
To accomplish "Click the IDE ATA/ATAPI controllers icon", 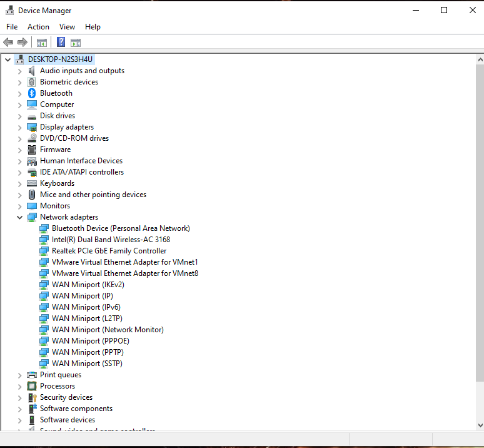I will 32,172.
